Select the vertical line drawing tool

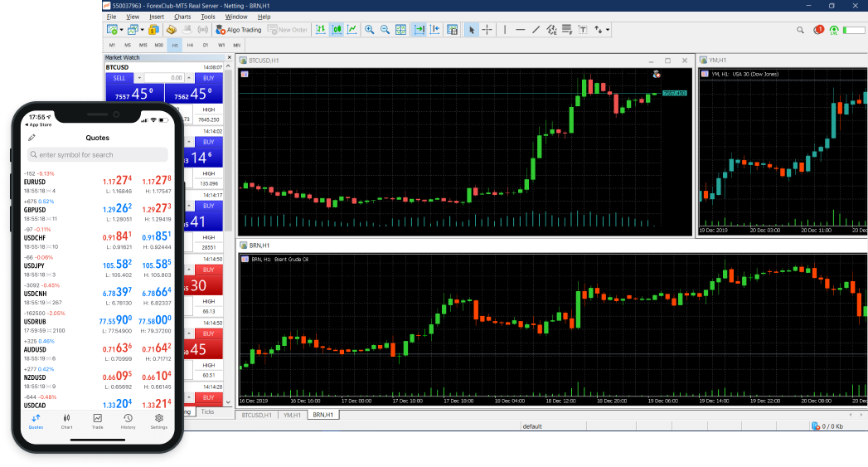[x=505, y=30]
